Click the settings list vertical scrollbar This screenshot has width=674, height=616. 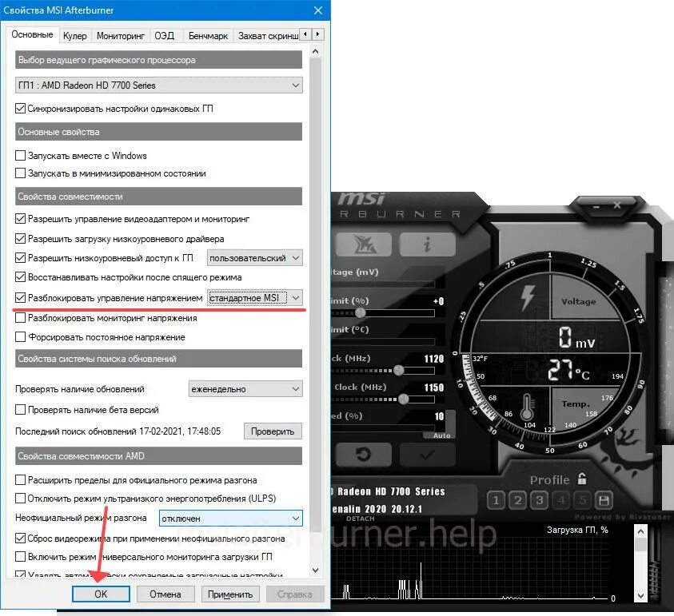point(315,294)
